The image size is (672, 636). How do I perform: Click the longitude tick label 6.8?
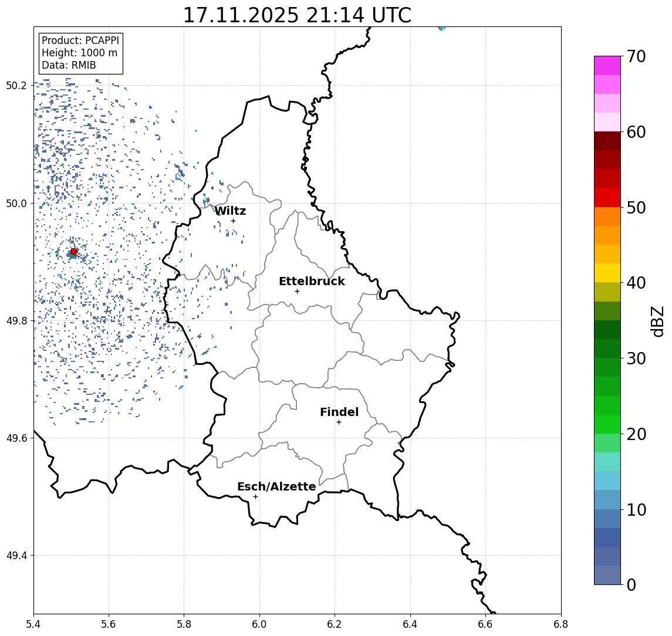[560, 624]
